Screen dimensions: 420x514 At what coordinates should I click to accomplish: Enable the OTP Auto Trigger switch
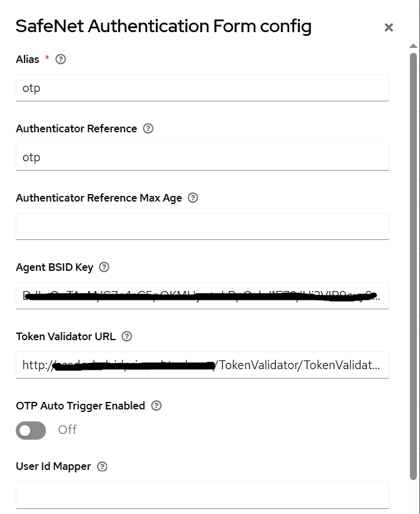tap(31, 431)
